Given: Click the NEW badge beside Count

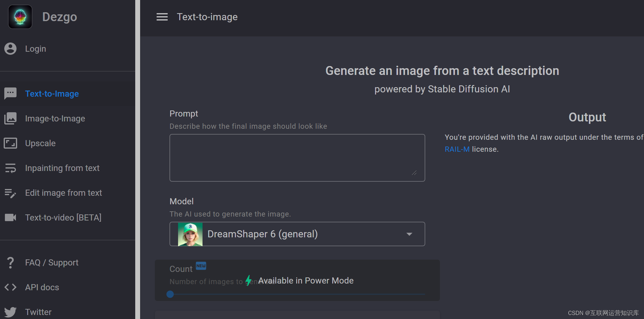Looking at the screenshot, I should tap(201, 266).
